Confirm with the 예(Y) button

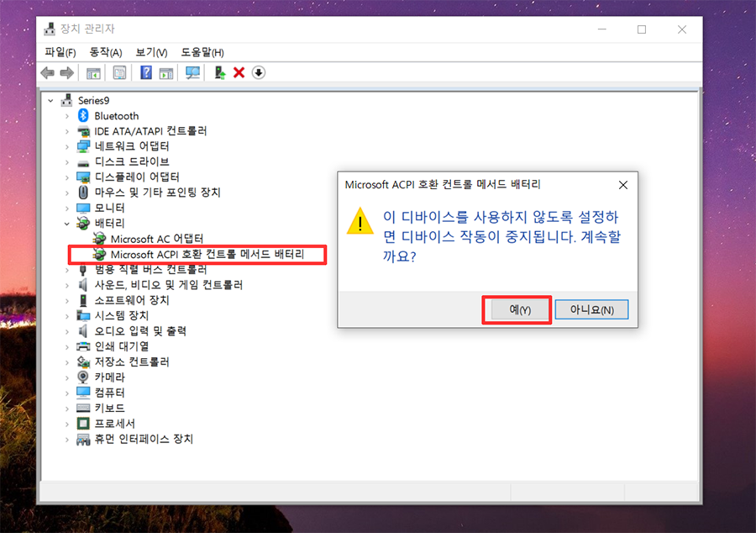click(520, 309)
